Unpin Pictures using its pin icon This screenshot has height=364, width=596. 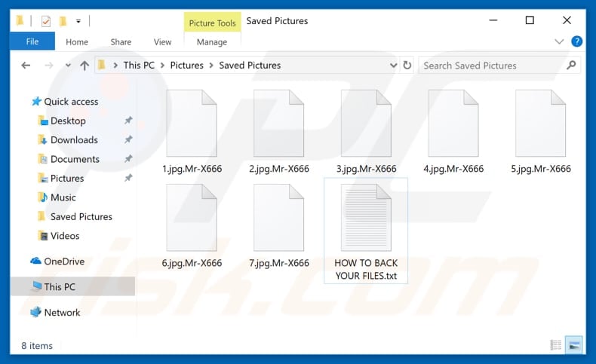(x=128, y=178)
